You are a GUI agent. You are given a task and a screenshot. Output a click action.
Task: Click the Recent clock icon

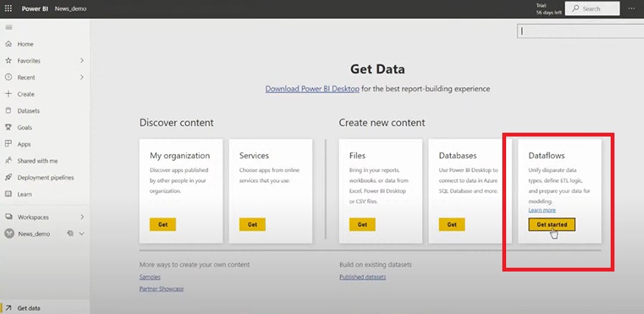[x=8, y=77]
